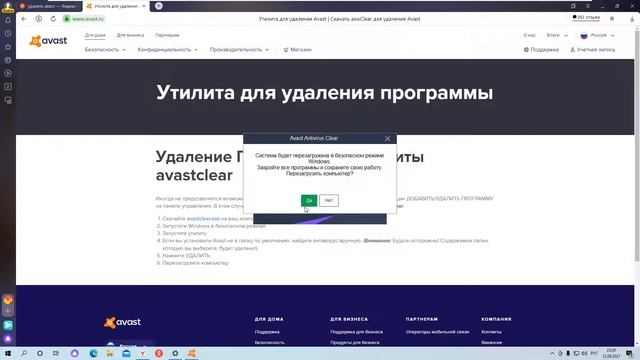Click the green padlock site security icon
The width and height of the screenshot is (640, 360).
tap(67, 19)
